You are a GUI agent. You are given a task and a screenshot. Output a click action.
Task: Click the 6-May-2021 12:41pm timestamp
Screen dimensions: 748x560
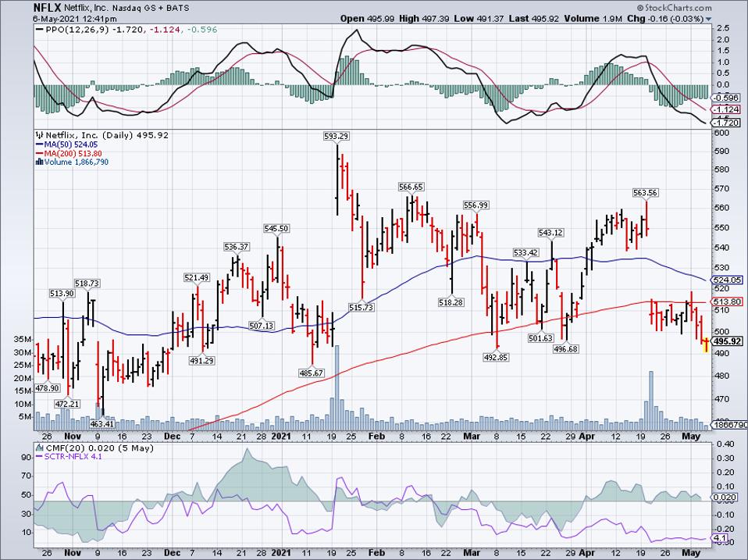pos(75,19)
